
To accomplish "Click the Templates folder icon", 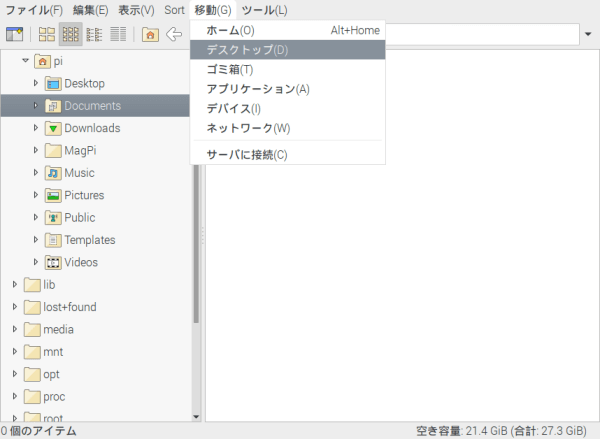I will (53, 240).
